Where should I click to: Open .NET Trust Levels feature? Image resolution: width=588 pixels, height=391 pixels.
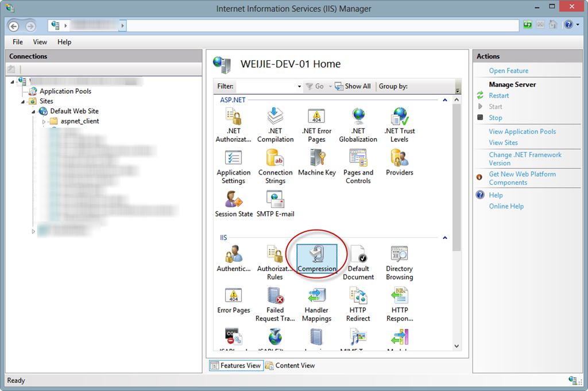[x=400, y=125]
